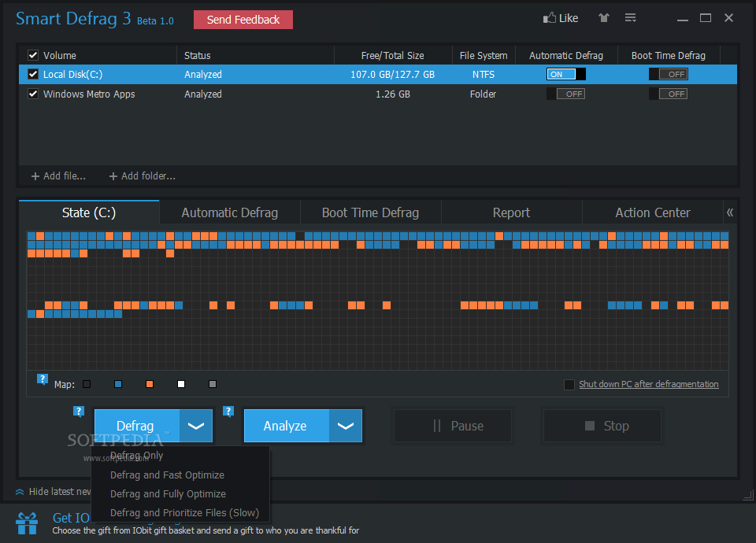
Task: Click the 1.26 GB size cell
Action: (x=392, y=94)
